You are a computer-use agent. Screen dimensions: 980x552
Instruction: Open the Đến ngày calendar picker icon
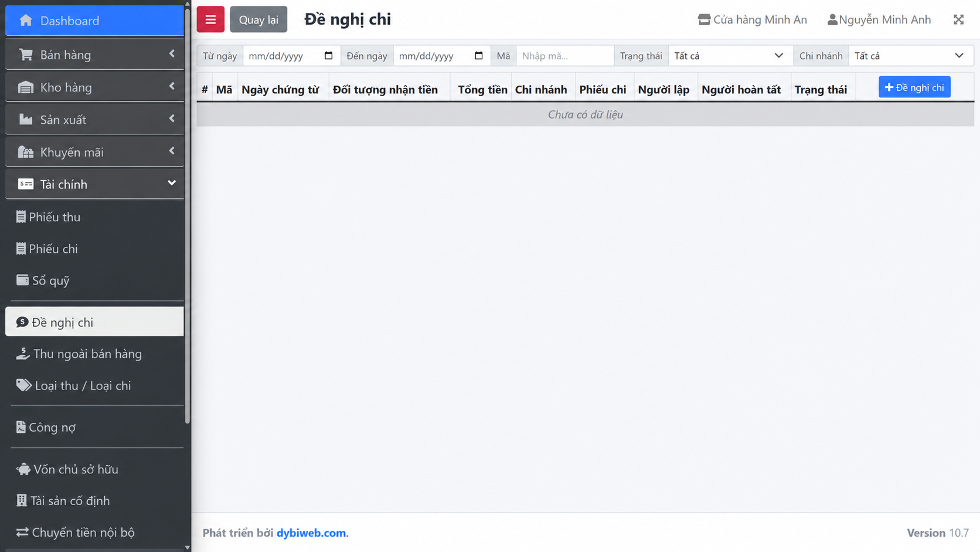479,56
